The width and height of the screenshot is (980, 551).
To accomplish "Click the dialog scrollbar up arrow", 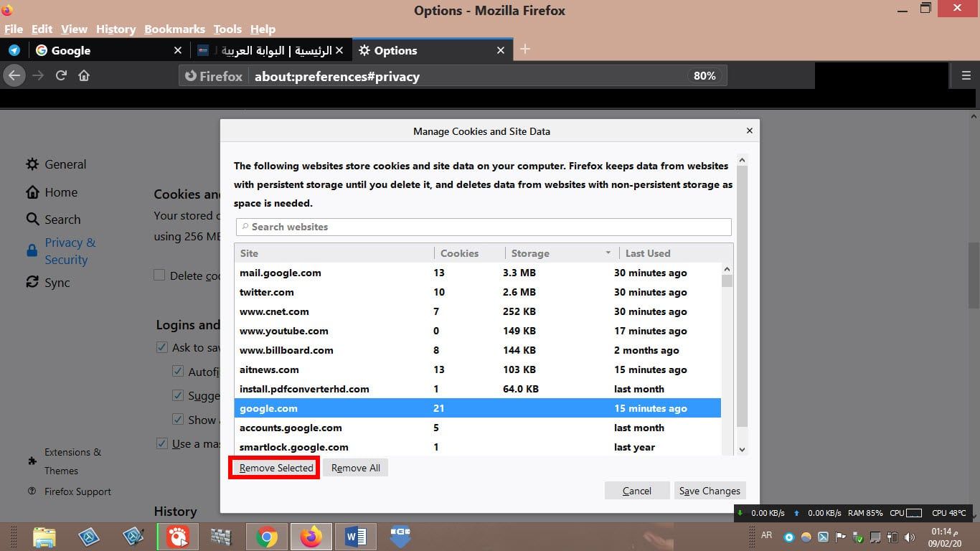I will 743,160.
